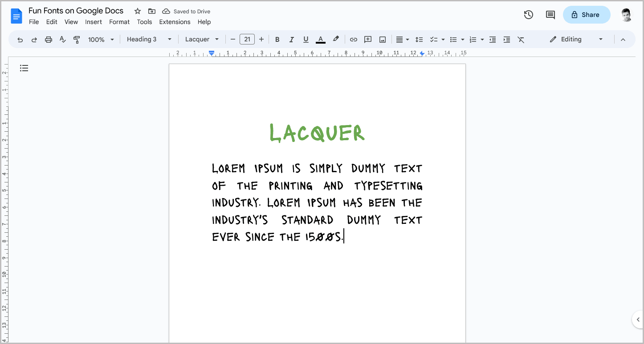Screen dimensions: 644x344
Task: Open the Lacquer font dropdown
Action: click(x=201, y=39)
